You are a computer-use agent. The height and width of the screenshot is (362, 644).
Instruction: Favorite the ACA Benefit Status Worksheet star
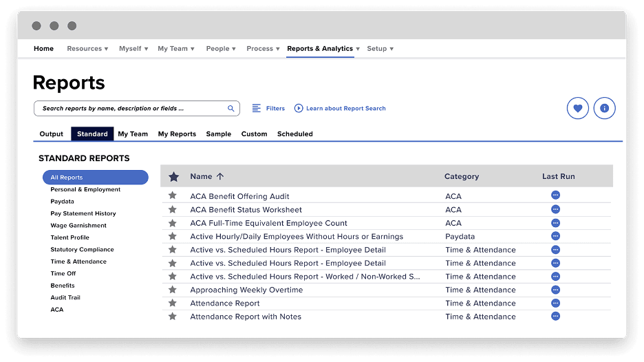click(x=173, y=209)
